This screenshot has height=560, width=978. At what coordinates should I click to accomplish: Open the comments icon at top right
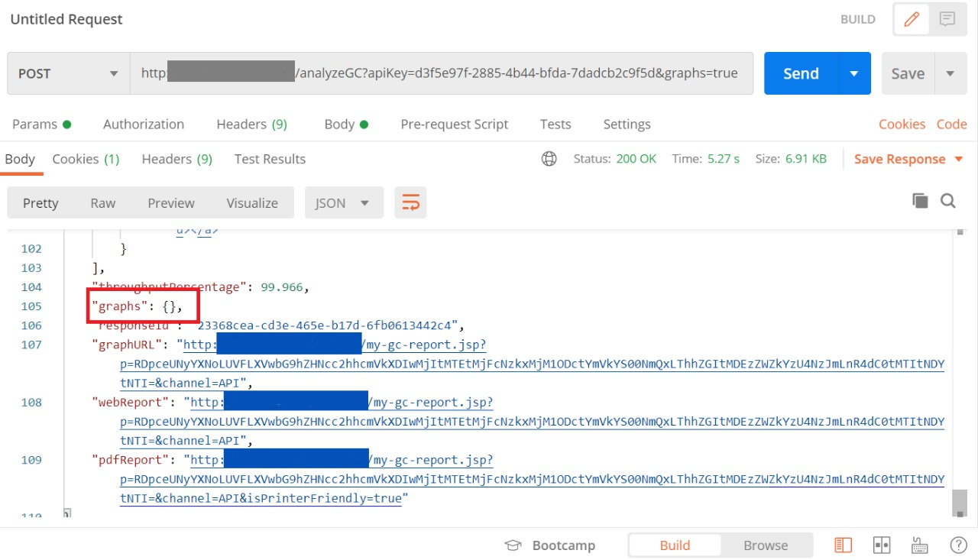point(947,20)
